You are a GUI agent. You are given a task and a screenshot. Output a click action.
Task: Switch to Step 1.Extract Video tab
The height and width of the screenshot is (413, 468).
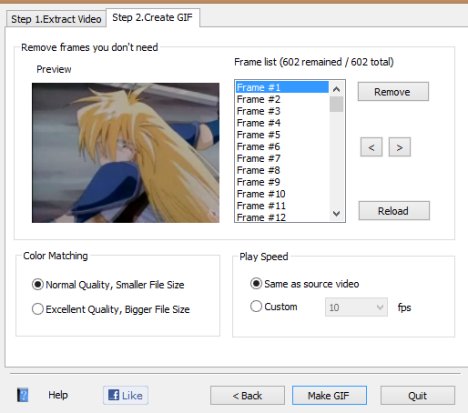(x=56, y=19)
